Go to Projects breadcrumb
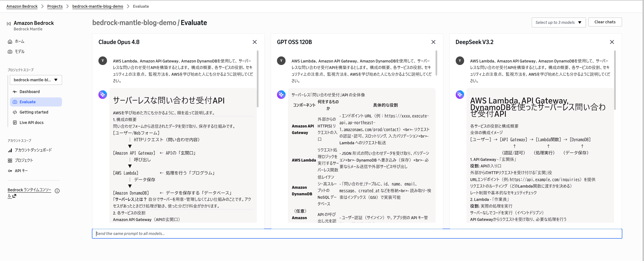The image size is (644, 261). [55, 6]
